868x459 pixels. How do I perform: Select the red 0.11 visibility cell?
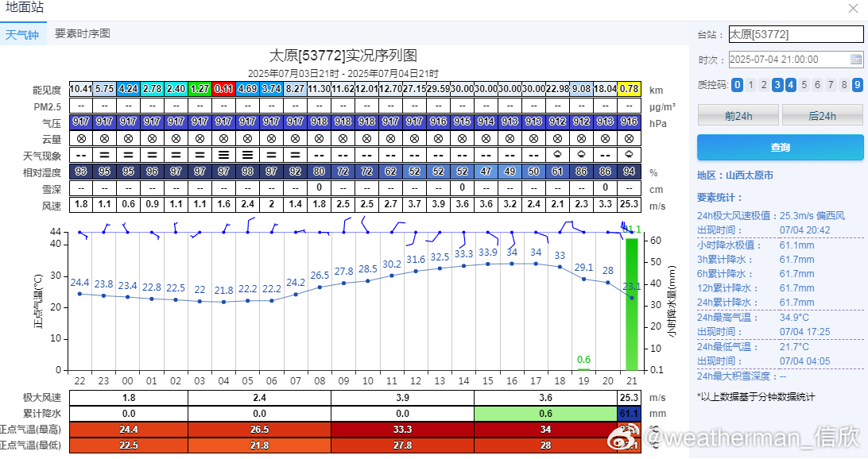click(x=223, y=88)
